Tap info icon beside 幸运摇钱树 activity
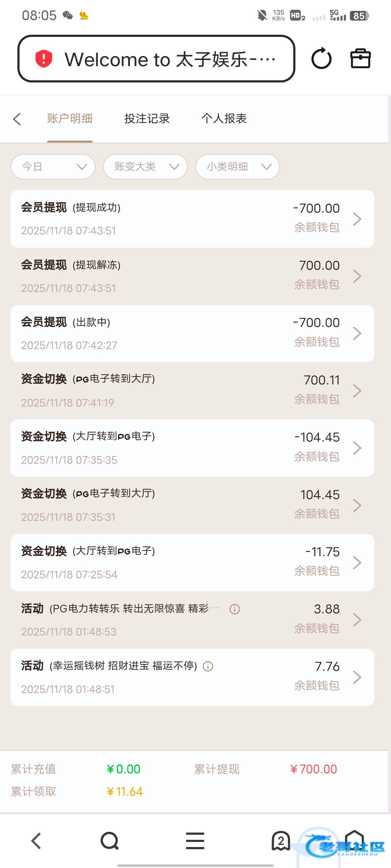391x868 pixels. pyautogui.click(x=208, y=666)
